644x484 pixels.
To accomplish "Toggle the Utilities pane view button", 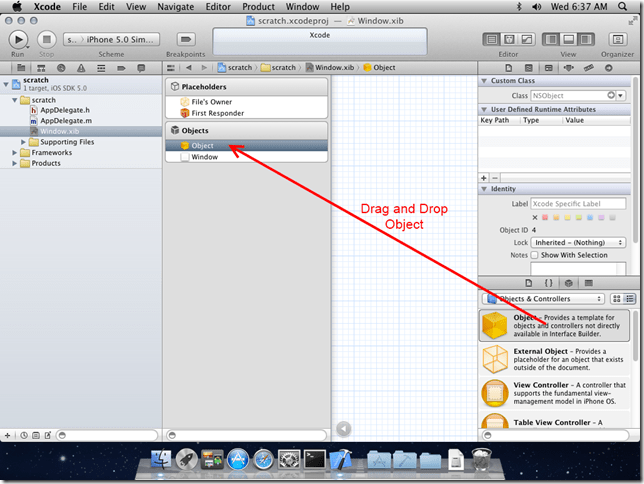I will pos(586,39).
